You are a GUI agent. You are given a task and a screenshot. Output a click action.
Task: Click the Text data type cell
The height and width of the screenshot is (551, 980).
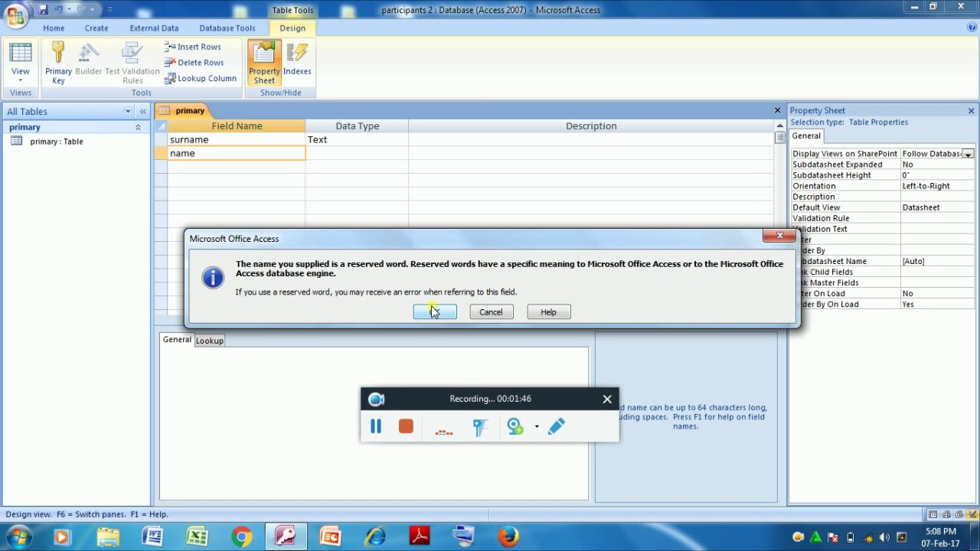(x=357, y=140)
